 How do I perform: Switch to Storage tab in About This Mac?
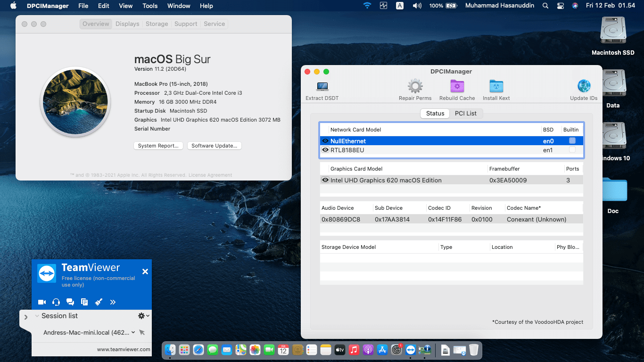coord(157,24)
